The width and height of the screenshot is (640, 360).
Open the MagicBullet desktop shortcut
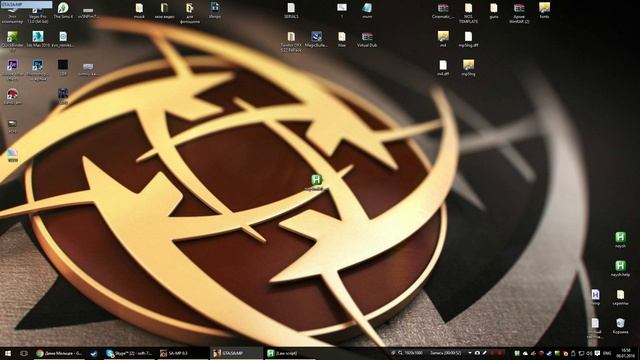[x=316, y=39]
